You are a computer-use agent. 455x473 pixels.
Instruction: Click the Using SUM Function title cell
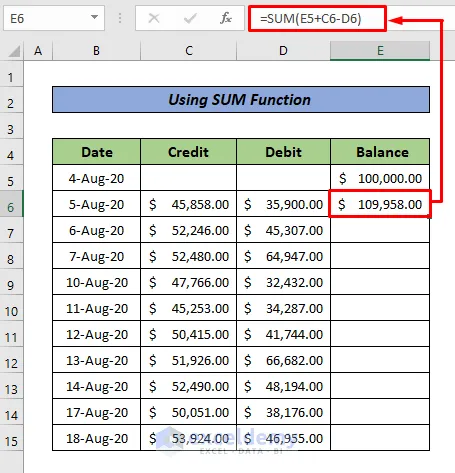[x=241, y=100]
